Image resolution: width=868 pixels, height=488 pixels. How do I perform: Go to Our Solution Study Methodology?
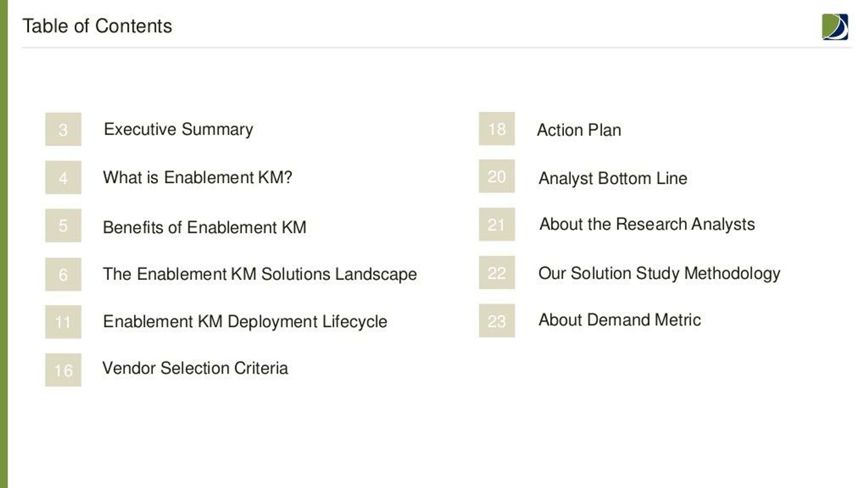[659, 273]
